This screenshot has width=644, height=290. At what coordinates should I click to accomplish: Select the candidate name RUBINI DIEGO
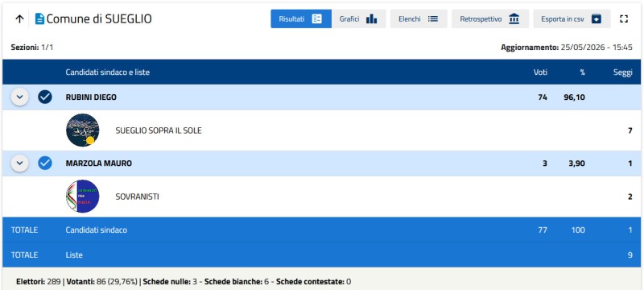(x=91, y=97)
